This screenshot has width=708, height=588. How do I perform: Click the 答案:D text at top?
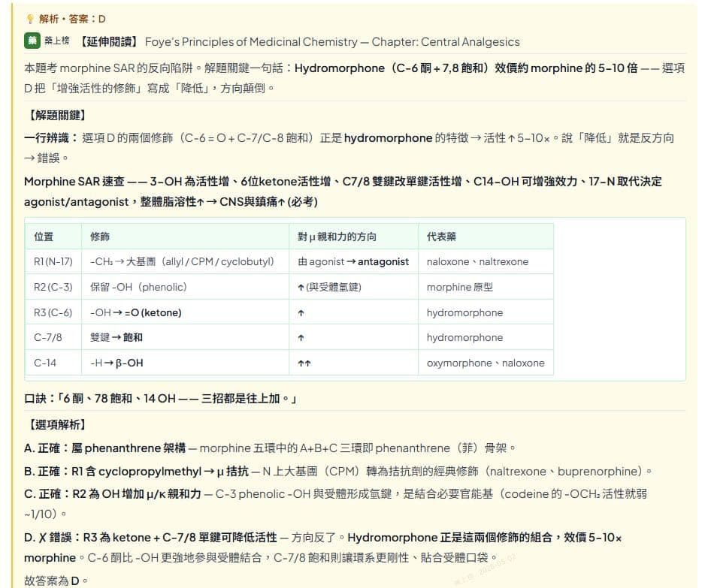pos(87,19)
